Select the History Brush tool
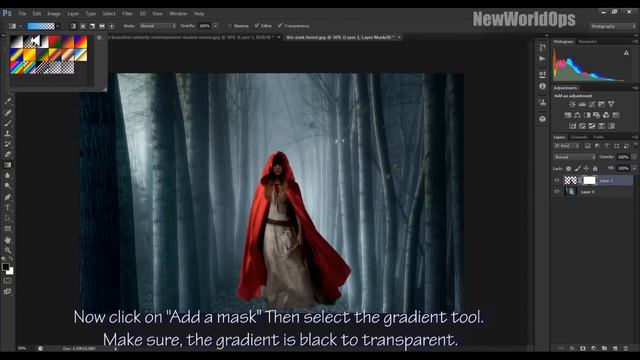 point(7,144)
